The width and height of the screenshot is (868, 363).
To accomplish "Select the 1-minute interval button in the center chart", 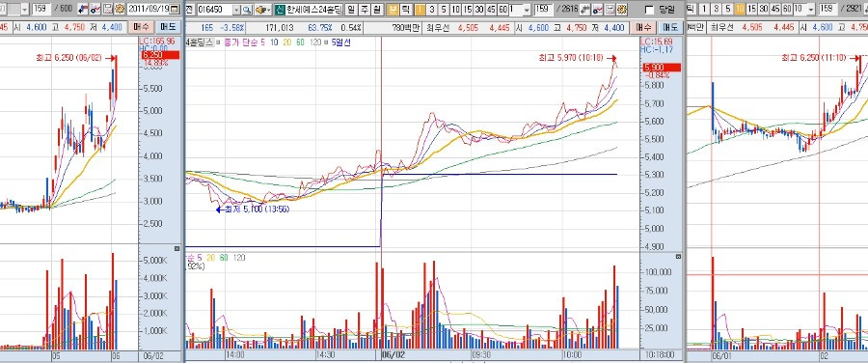I will 420,10.
